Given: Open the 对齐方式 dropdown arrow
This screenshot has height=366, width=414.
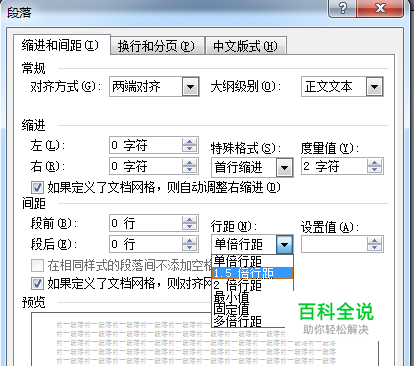Looking at the screenshot, I should pyautogui.click(x=191, y=87).
